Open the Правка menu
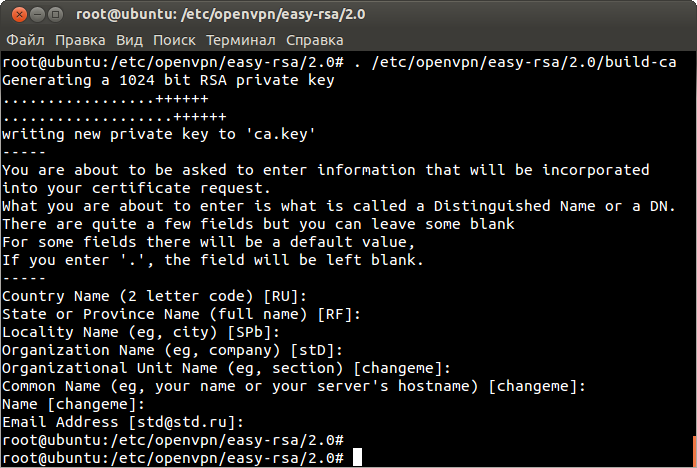Screen dimensions: 697x468 pos(80,40)
